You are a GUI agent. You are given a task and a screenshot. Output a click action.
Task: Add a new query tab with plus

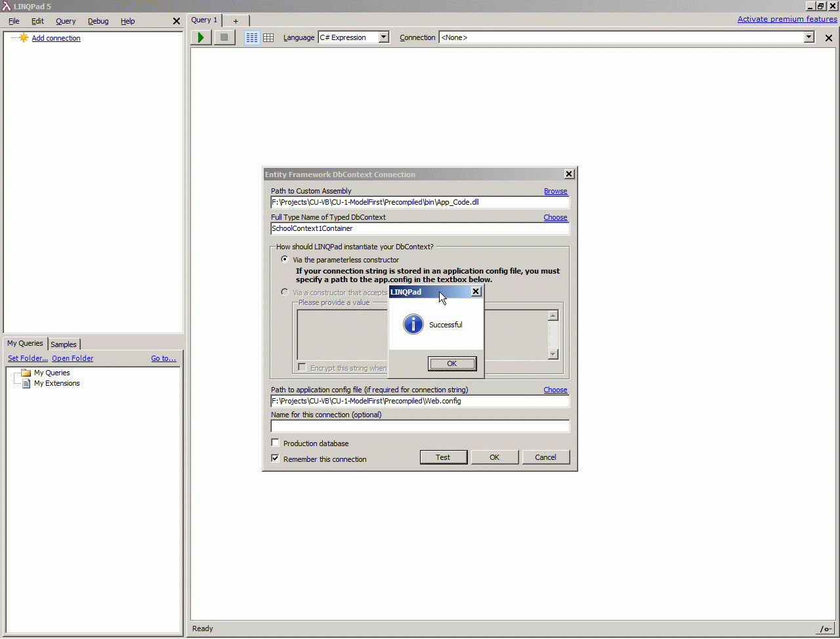click(236, 21)
